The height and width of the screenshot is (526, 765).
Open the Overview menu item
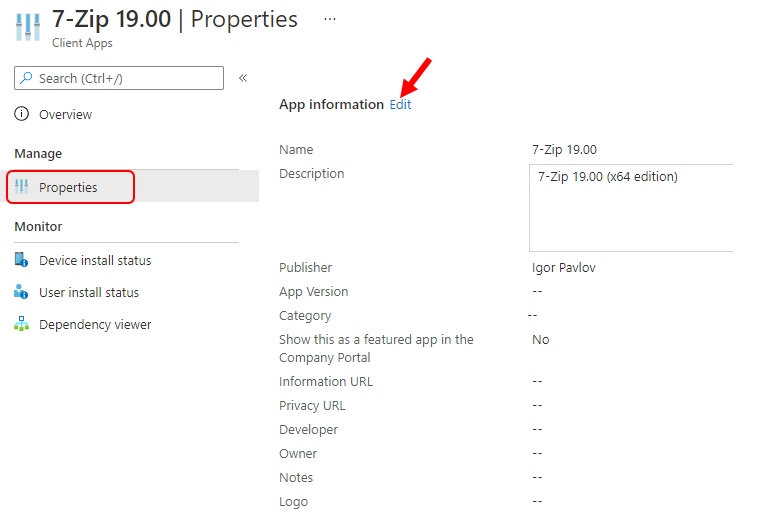click(65, 115)
